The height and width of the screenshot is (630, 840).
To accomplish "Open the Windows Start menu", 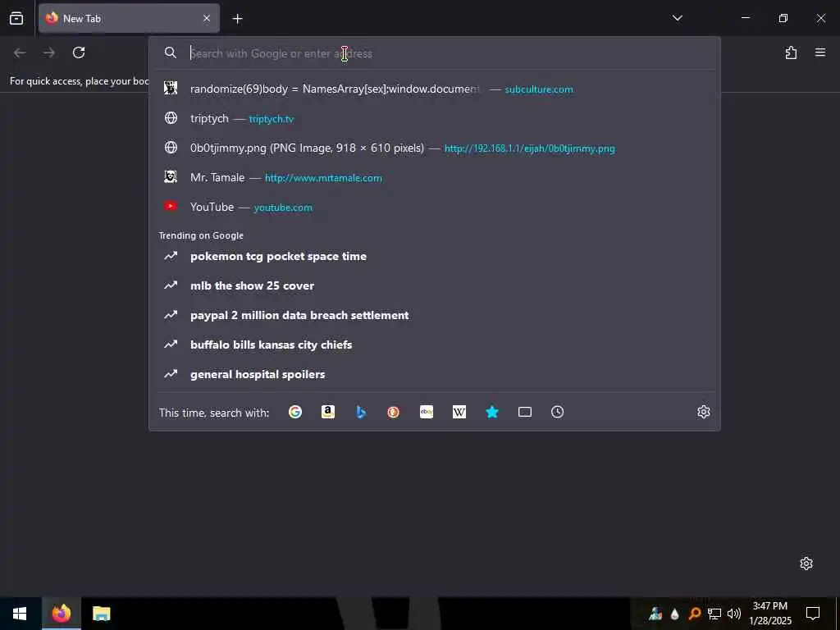I will [x=20, y=614].
